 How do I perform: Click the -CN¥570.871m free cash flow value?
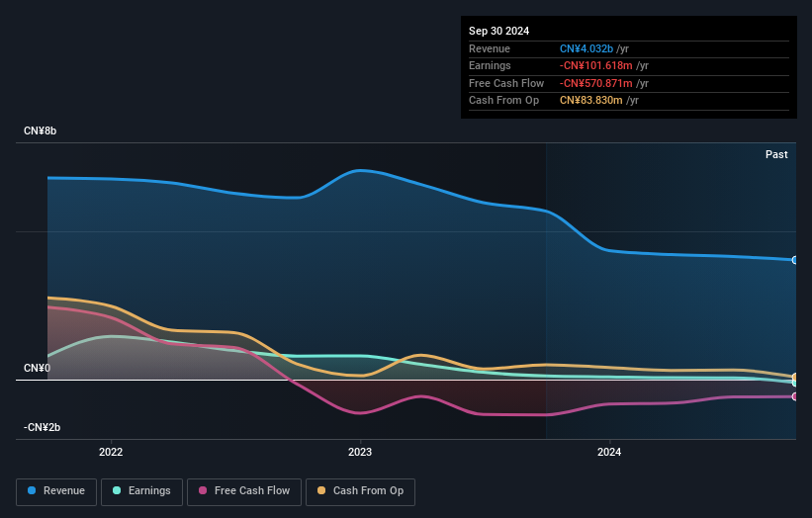pos(595,83)
